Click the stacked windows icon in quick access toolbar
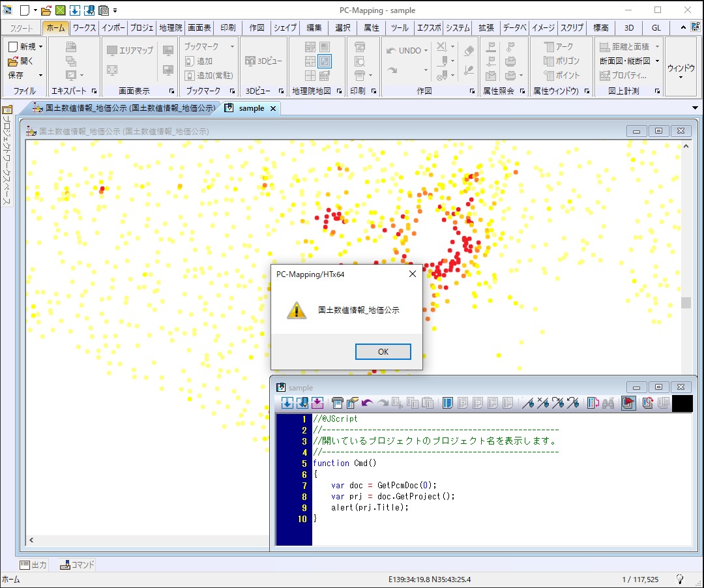 coord(104,10)
